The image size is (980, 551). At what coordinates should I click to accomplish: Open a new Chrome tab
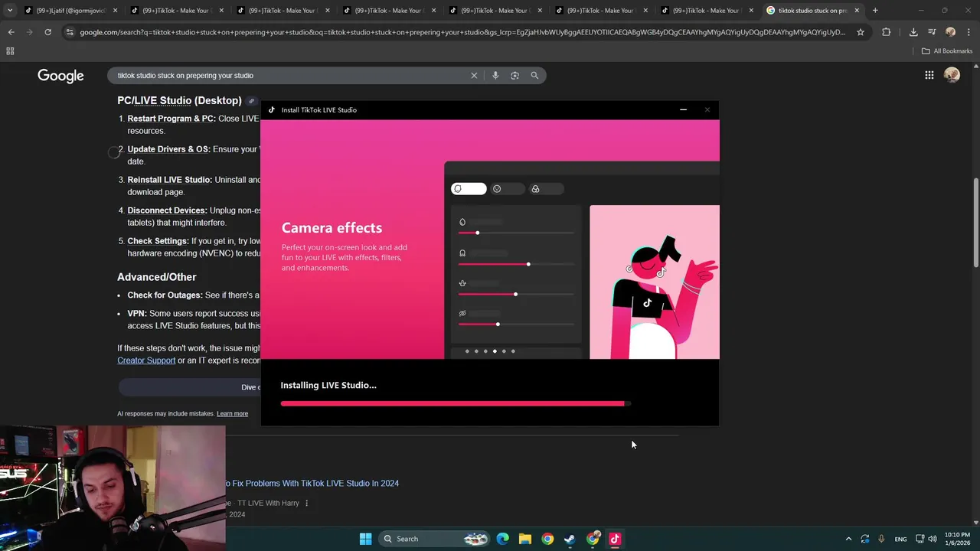coord(875,11)
